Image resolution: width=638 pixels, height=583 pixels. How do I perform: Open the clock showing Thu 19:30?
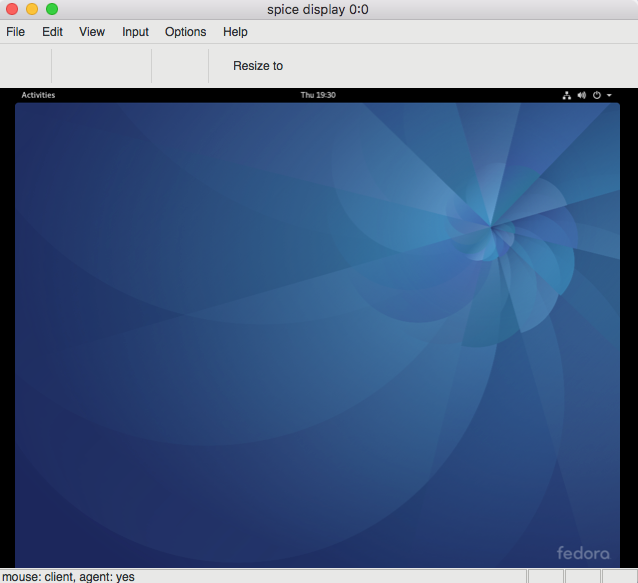tap(318, 95)
